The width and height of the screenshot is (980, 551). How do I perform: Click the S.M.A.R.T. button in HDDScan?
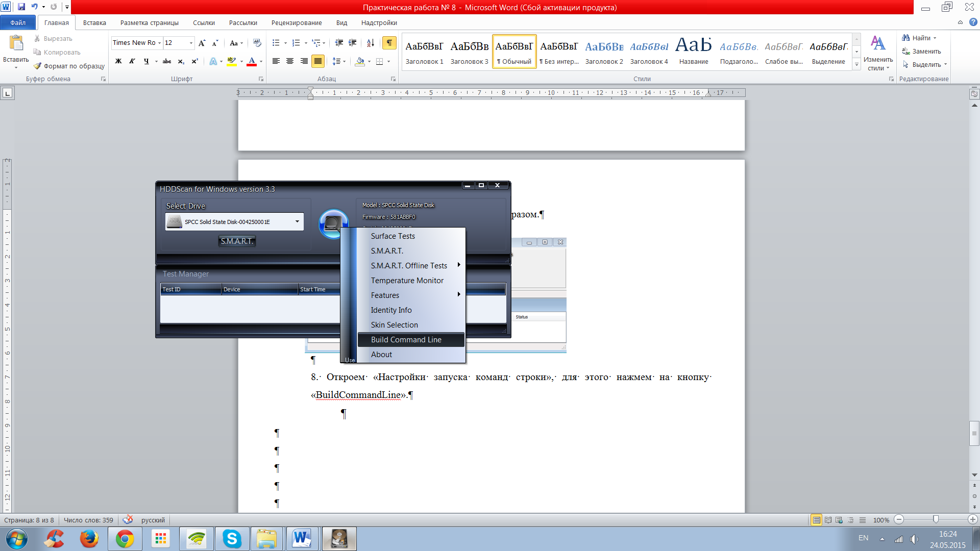click(x=237, y=241)
